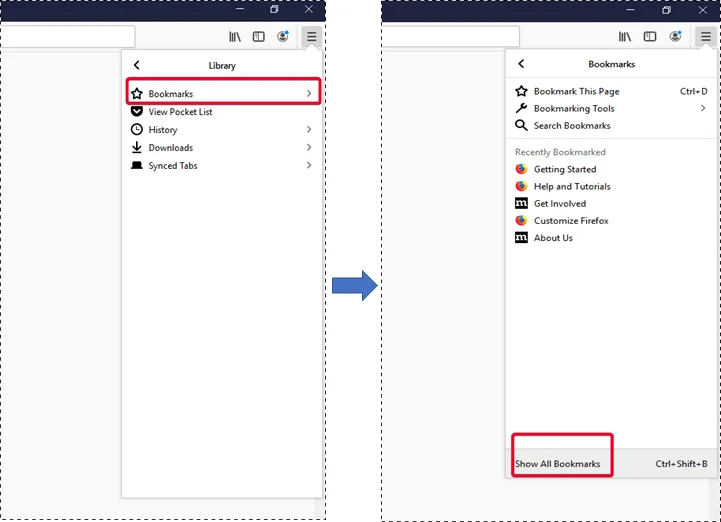Viewport: 721px width, 522px height.
Task: Click the Downloads arrow icon
Action: point(137,147)
